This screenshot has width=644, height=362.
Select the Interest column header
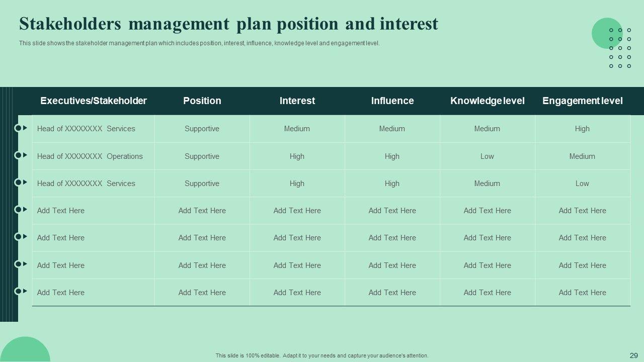tap(297, 101)
